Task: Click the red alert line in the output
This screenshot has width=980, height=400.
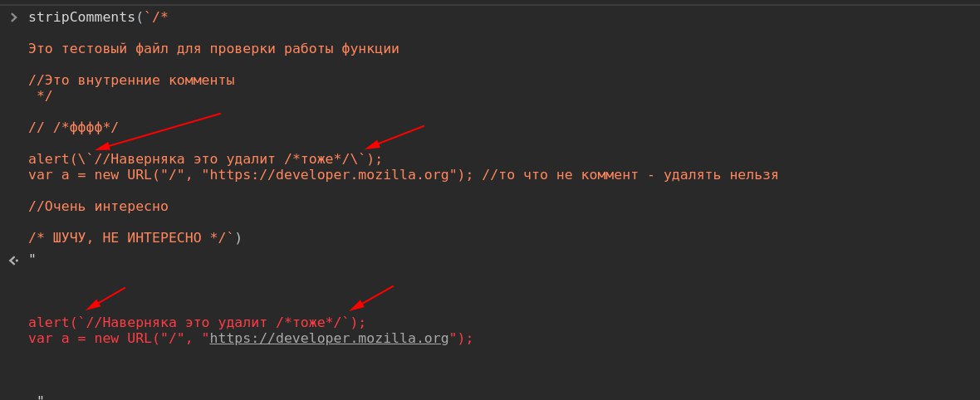Action: tap(196, 323)
